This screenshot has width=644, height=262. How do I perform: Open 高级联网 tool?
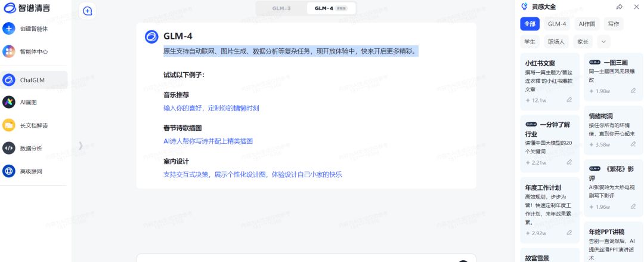(x=33, y=171)
